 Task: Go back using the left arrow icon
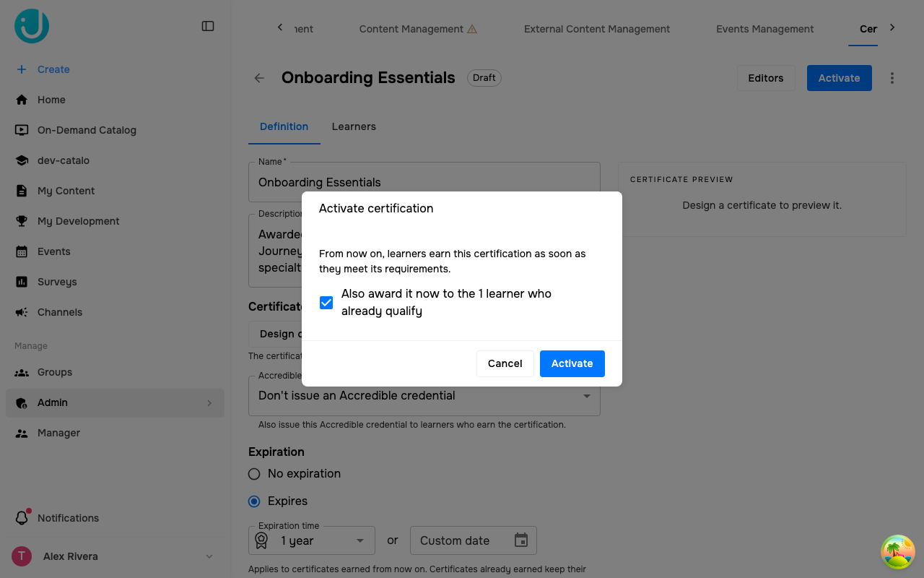click(259, 78)
